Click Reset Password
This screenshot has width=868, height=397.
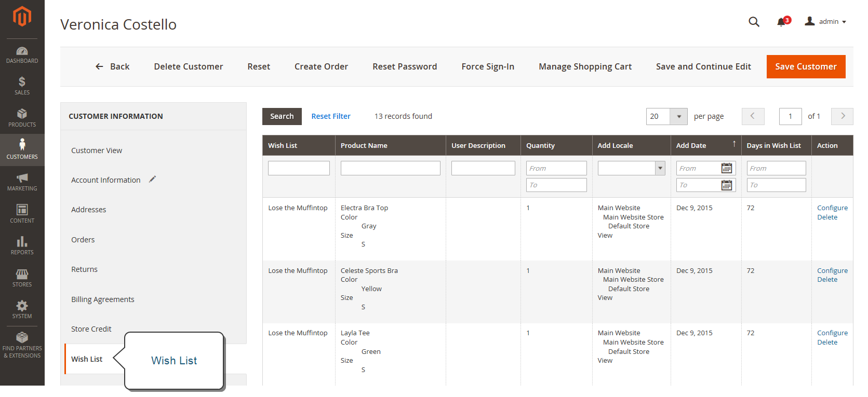click(x=405, y=66)
